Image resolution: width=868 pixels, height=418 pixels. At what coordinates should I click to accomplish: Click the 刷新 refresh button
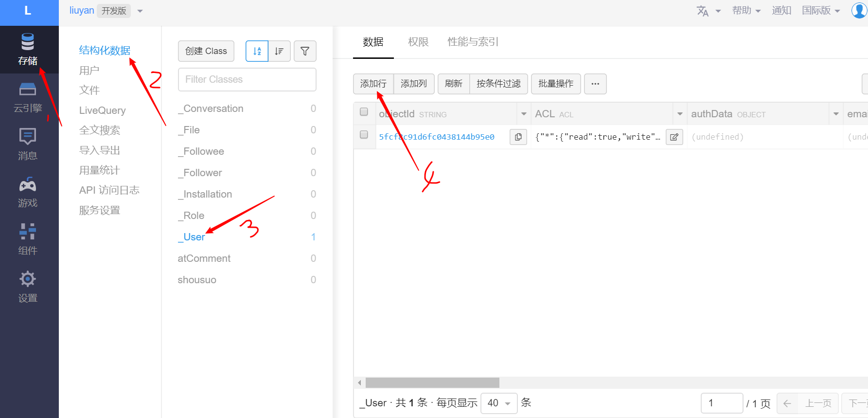tap(454, 84)
